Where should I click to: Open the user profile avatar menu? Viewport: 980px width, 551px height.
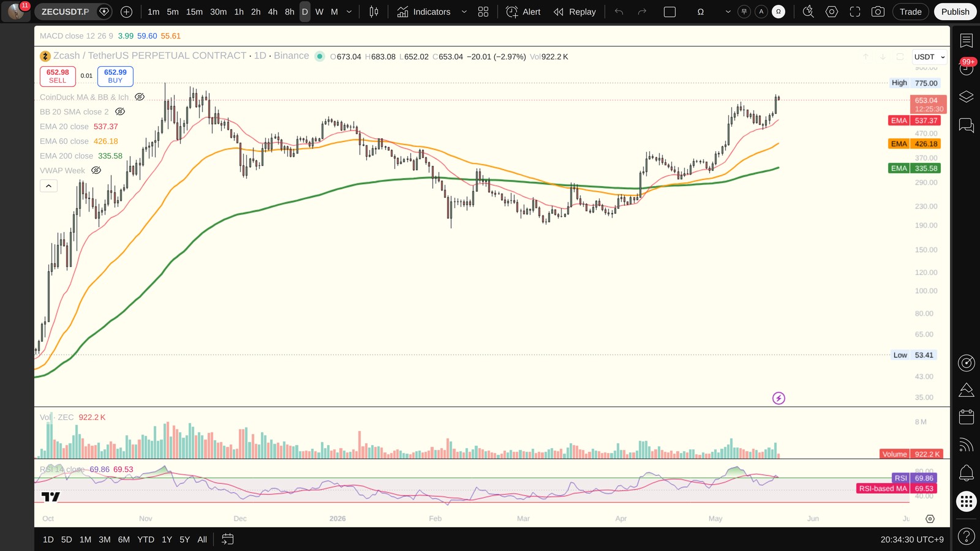(x=16, y=12)
